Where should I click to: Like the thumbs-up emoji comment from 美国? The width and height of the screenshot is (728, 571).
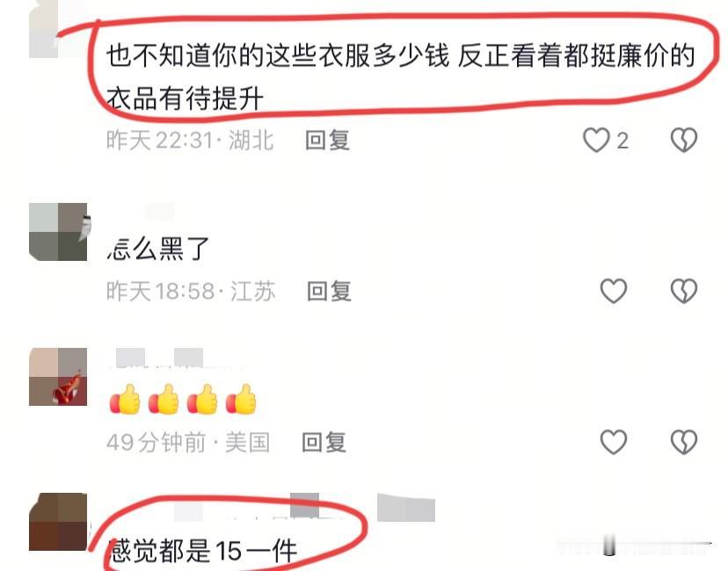point(614,442)
